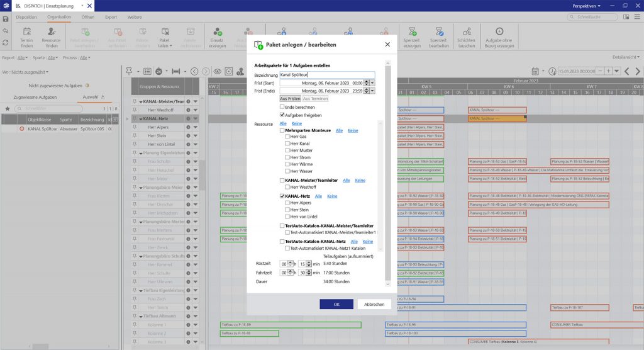The height and width of the screenshot is (350, 644).
Task: Click the Ressource finden icon
Action: point(51,31)
